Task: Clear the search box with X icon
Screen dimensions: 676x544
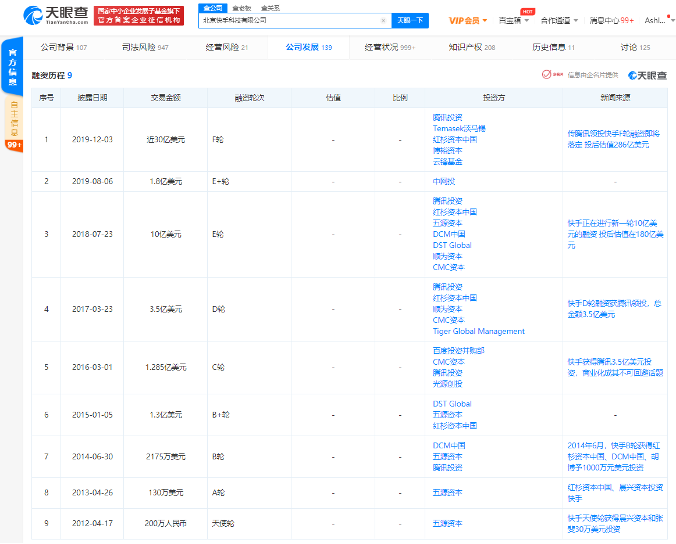Action: 383,20
